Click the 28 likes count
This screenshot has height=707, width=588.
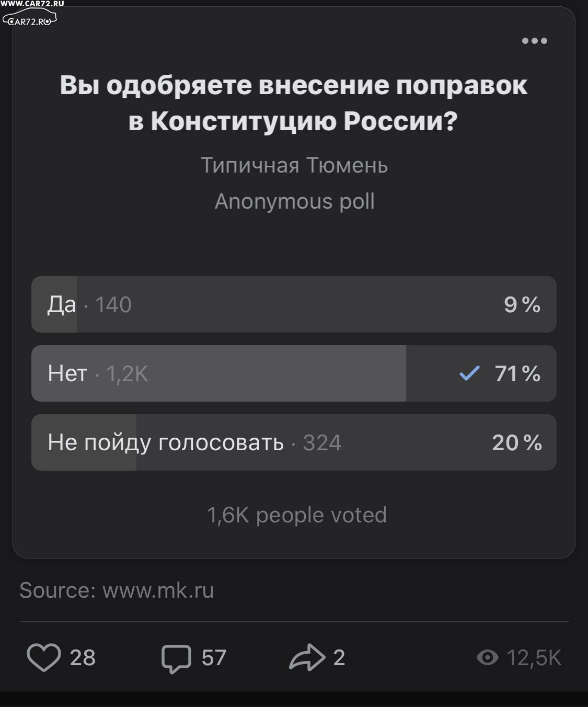[83, 658]
